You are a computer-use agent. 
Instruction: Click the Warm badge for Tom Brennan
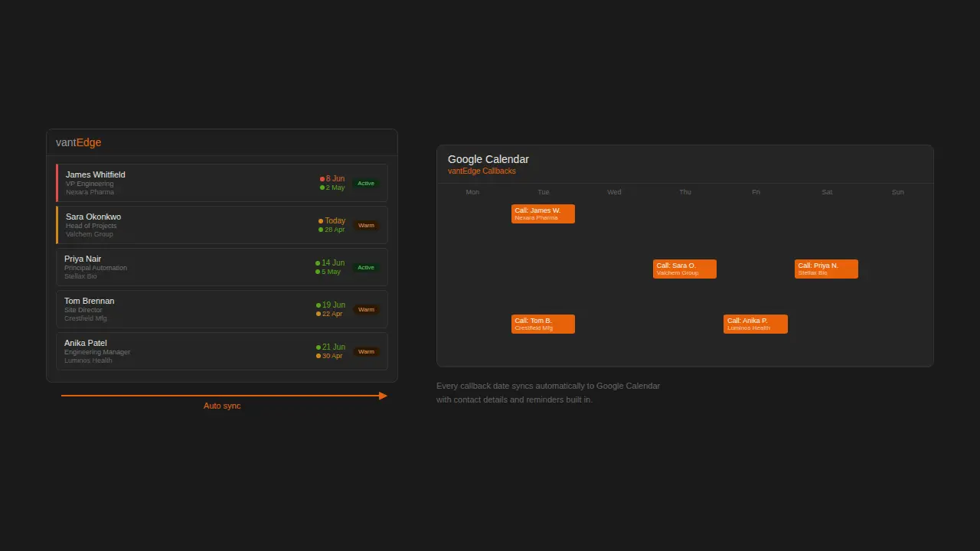click(366, 310)
